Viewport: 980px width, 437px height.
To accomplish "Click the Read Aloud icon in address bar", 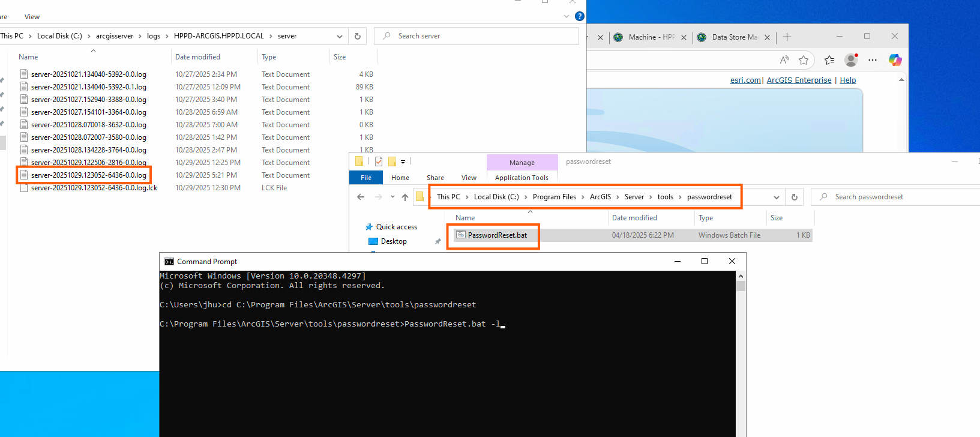I will tap(784, 60).
